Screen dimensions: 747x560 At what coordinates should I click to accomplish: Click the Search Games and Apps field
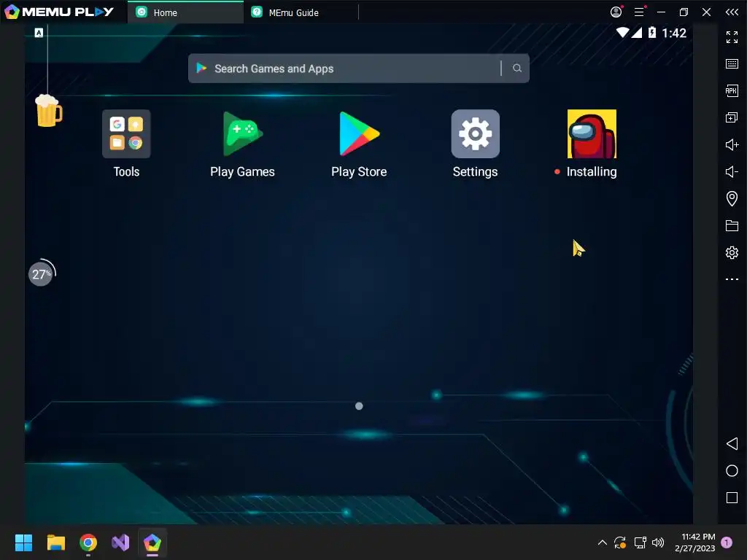358,69
